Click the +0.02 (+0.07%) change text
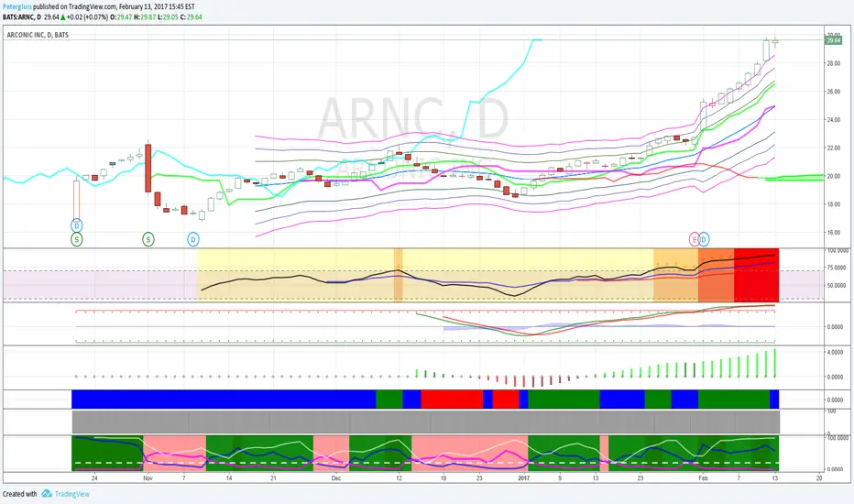Viewport: 854px width, 504px height. [87, 16]
